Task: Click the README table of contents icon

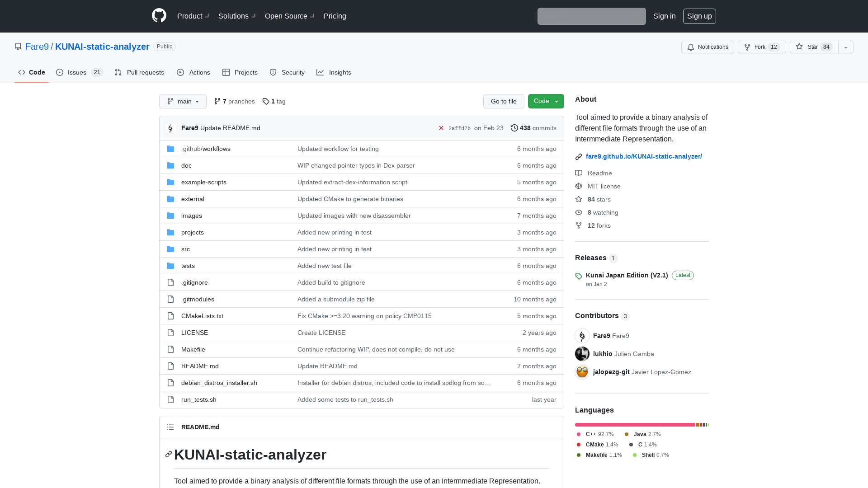Action: click(x=170, y=427)
